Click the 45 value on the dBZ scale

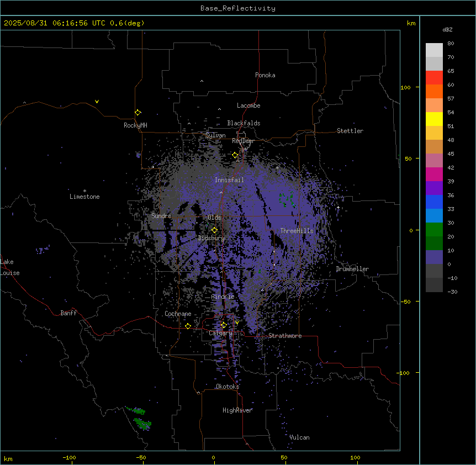[x=451, y=154]
